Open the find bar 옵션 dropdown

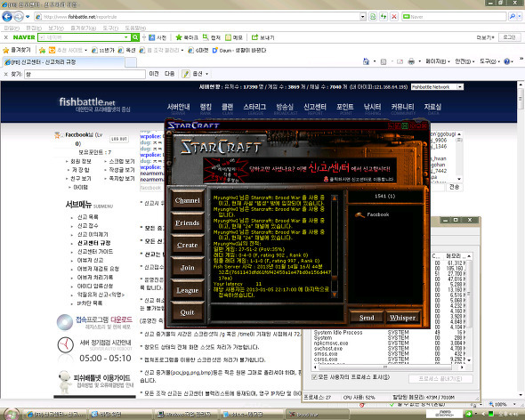tap(200, 74)
